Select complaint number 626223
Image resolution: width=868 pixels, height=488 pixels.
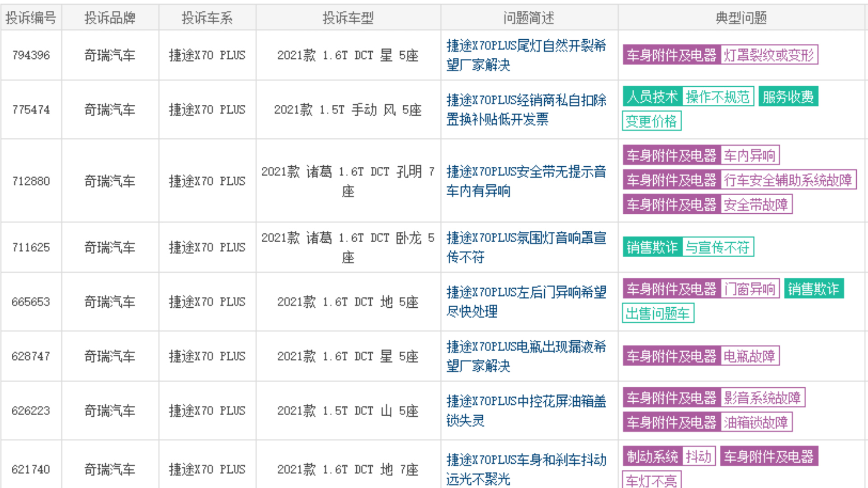[x=31, y=411]
